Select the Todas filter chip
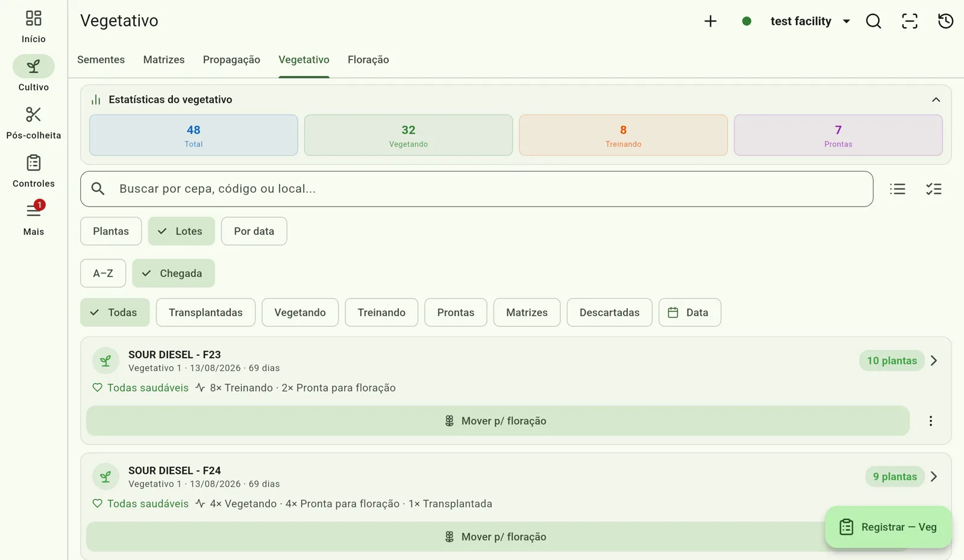 115,313
